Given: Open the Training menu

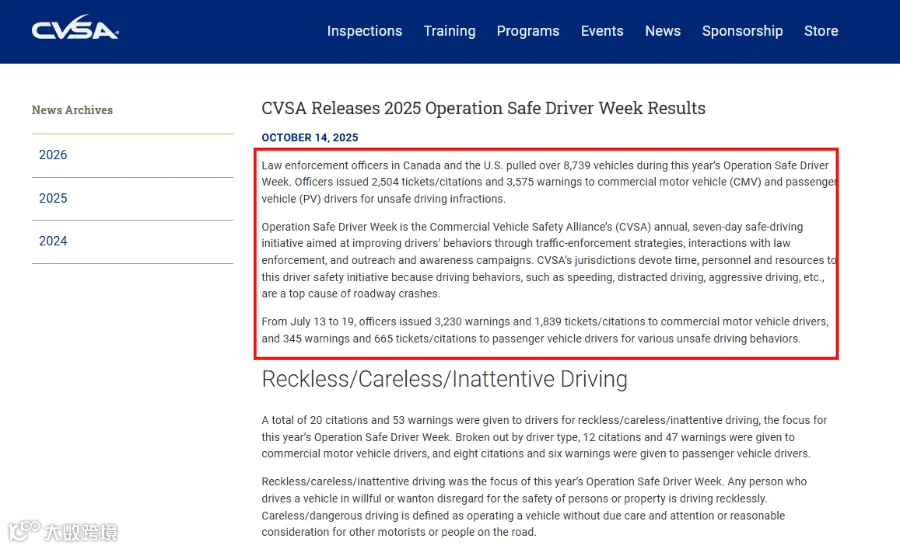Looking at the screenshot, I should [449, 31].
